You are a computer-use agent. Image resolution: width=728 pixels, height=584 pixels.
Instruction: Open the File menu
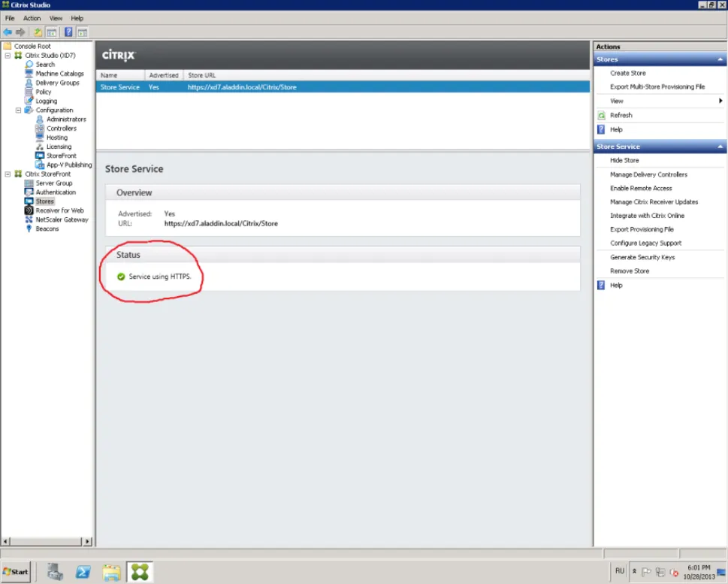(10, 18)
